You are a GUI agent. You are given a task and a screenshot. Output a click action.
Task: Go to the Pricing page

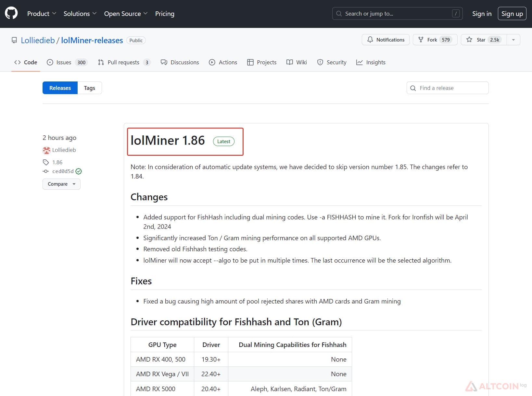click(x=165, y=14)
